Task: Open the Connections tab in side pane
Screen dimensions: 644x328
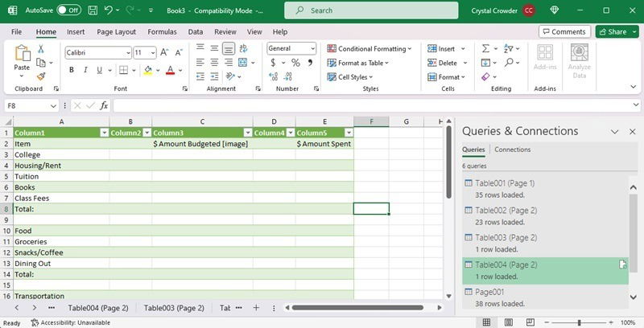Action: [512, 150]
